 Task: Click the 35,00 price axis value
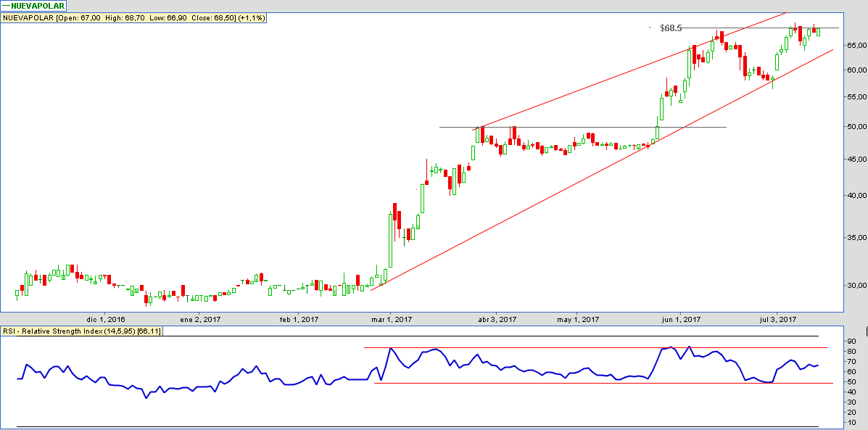click(856, 237)
